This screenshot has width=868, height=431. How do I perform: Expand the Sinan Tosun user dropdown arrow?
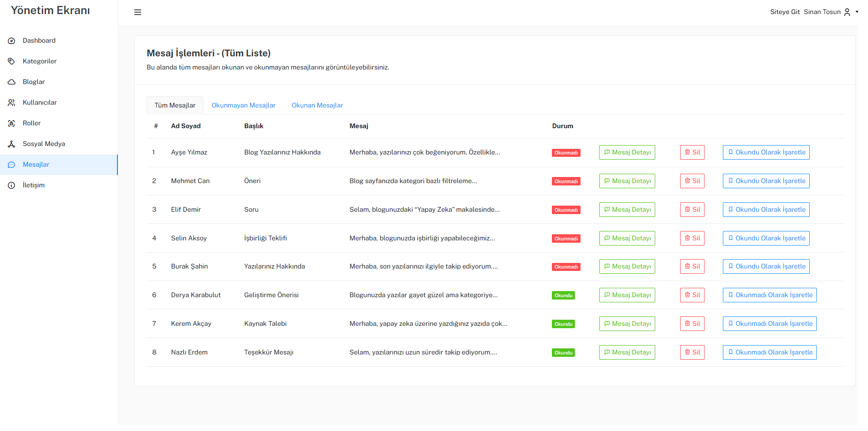[x=857, y=12]
